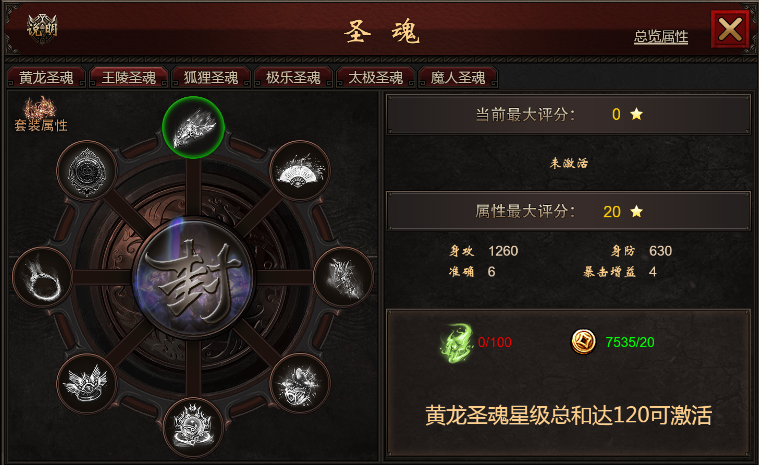
Task: Open the 总览属性 overview link
Action: point(661,36)
